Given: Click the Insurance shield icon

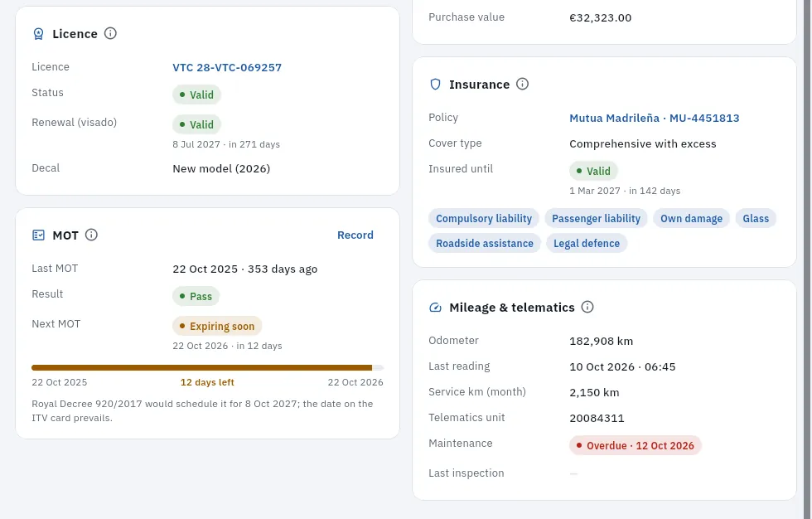Looking at the screenshot, I should pos(436,85).
